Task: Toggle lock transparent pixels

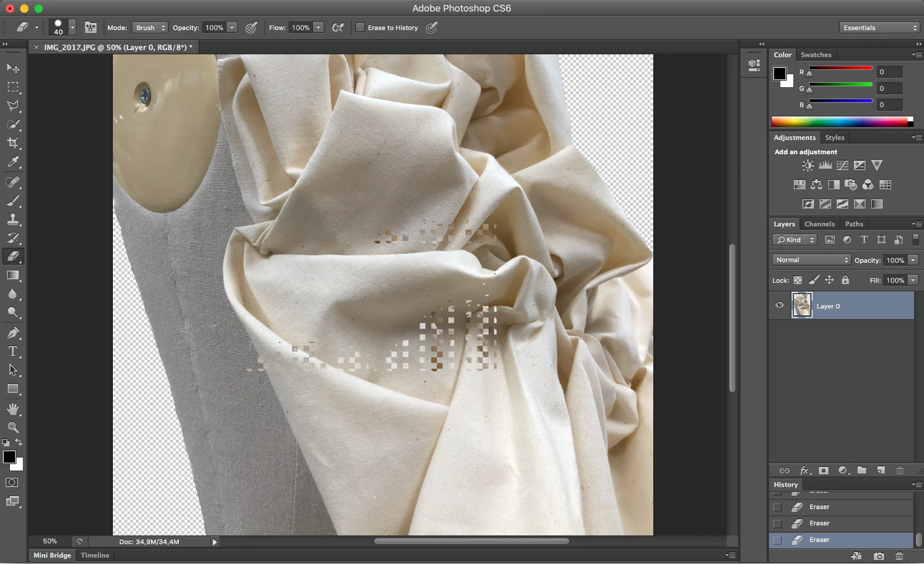Action: click(798, 280)
